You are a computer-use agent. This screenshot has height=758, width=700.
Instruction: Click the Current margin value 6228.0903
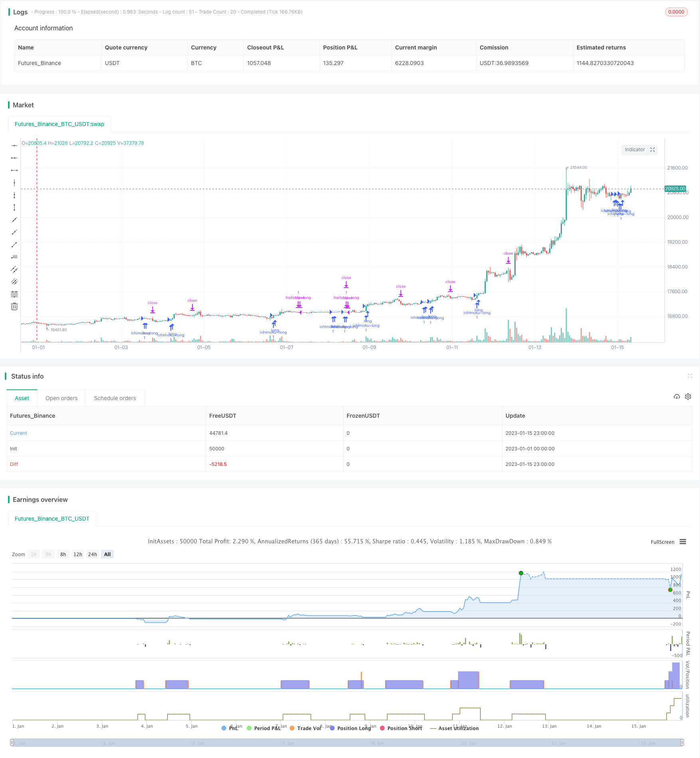click(409, 63)
